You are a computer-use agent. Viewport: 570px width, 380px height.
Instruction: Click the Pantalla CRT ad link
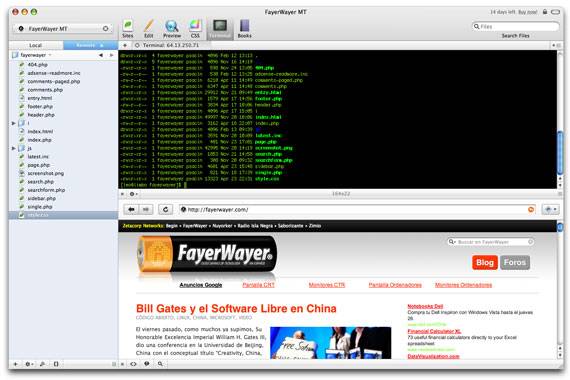click(258, 285)
